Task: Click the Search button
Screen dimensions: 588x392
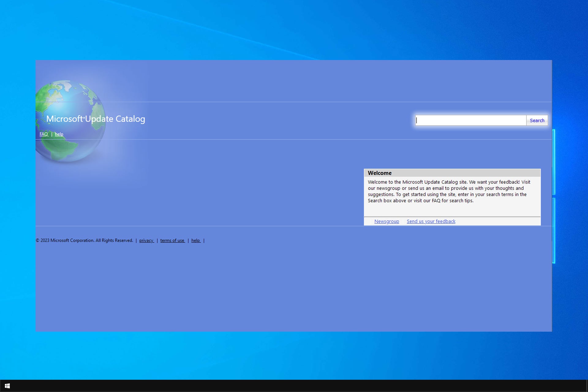Action: (537, 120)
